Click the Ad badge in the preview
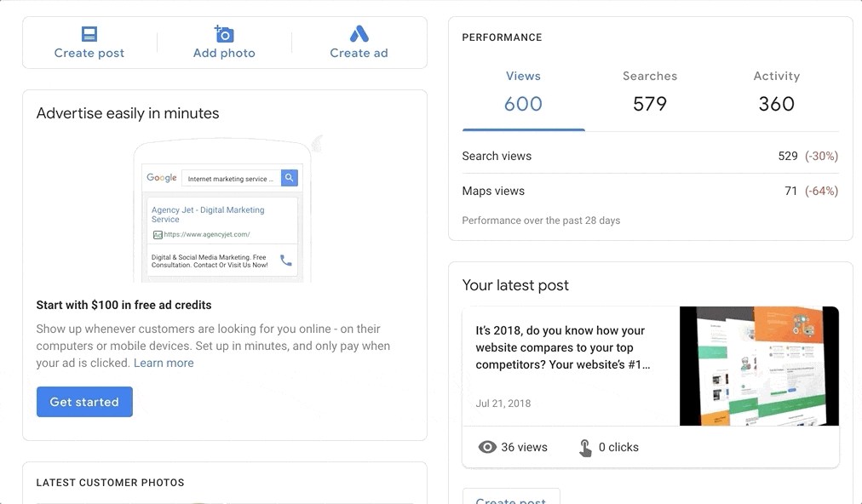The width and height of the screenshot is (862, 504). pos(158,235)
